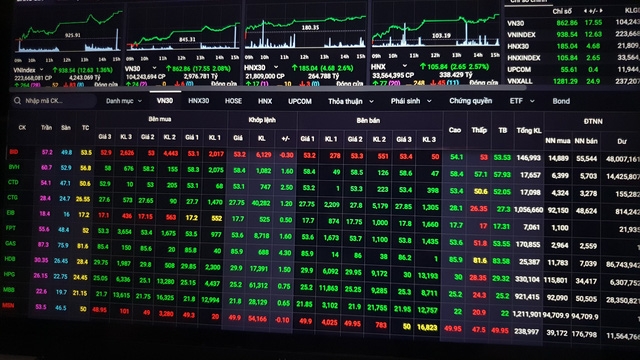Click the search magnifier icon
640x360 pixels.
(x=17, y=100)
